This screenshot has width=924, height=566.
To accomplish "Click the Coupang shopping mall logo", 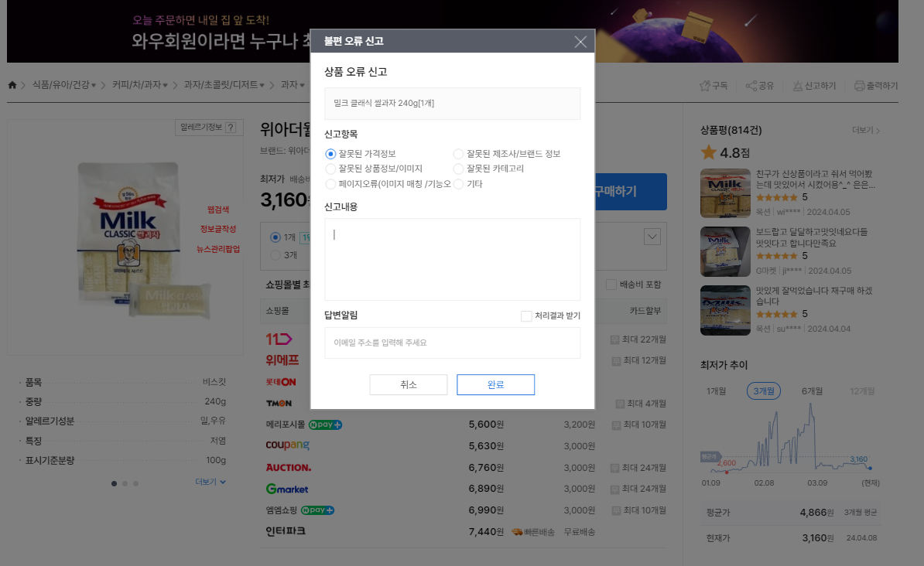I will coord(286,445).
